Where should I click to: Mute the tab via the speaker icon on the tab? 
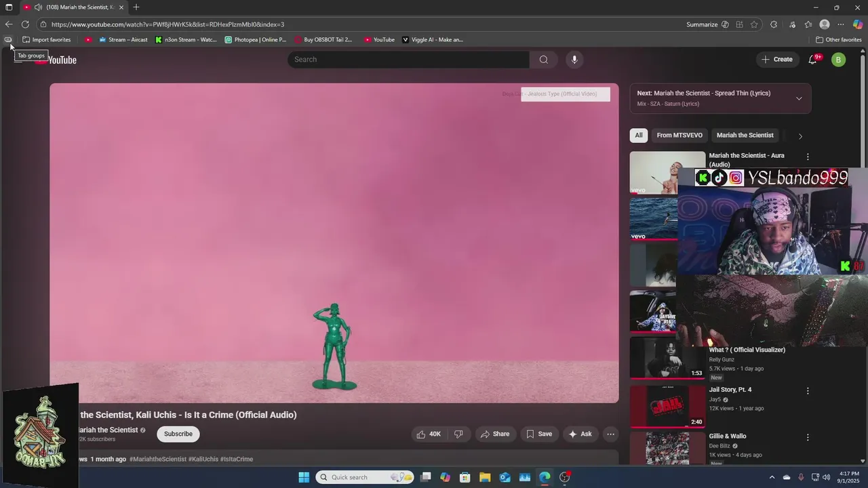click(38, 7)
